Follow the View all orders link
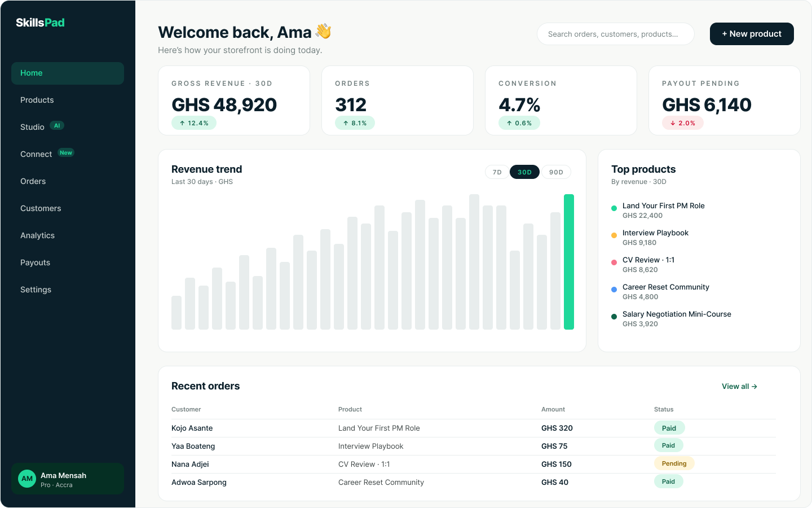Image resolution: width=812 pixels, height=508 pixels. 739,386
